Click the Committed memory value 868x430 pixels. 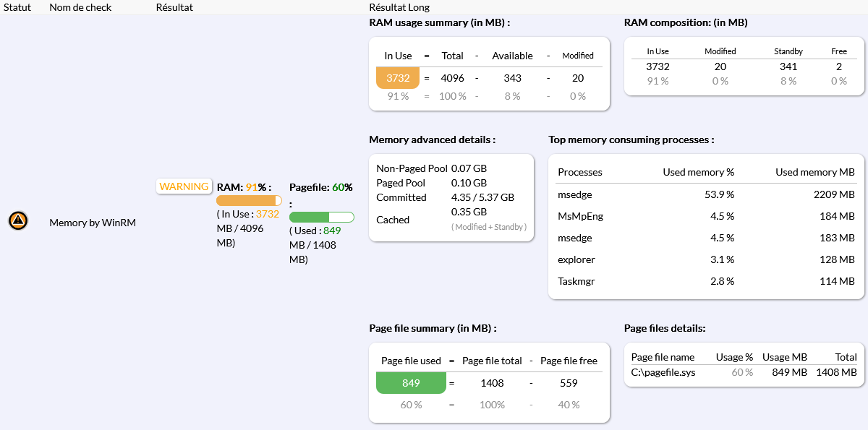(482, 197)
